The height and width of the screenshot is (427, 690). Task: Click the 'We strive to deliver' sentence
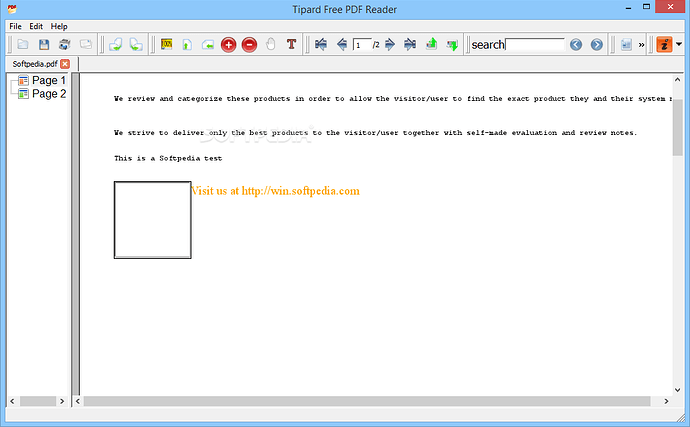click(x=375, y=133)
